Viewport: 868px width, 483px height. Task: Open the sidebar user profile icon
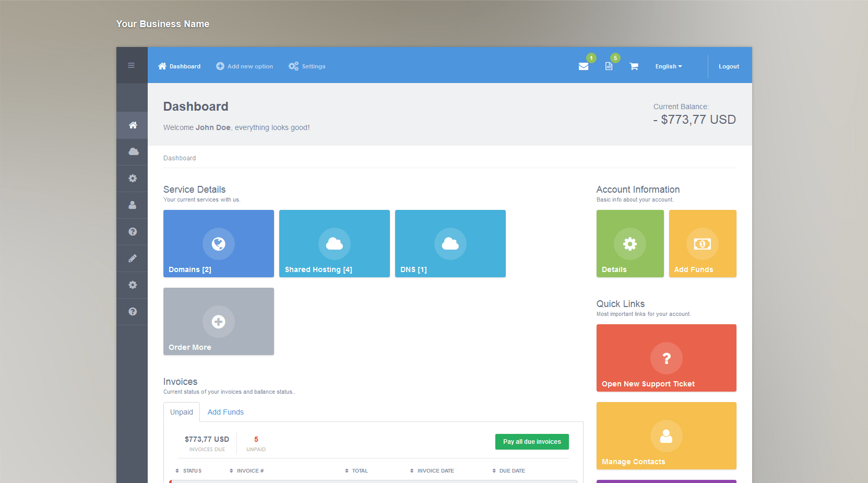(133, 205)
